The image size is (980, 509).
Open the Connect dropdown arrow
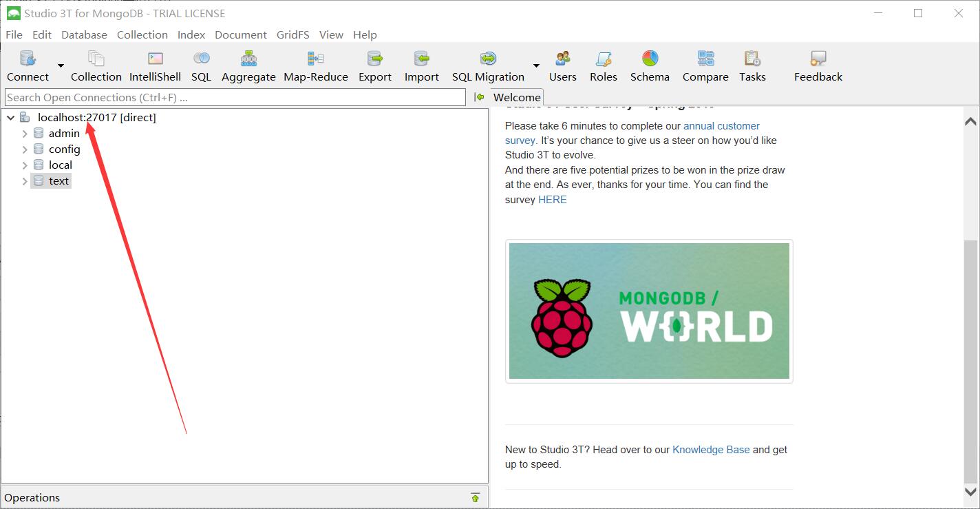[x=61, y=65]
